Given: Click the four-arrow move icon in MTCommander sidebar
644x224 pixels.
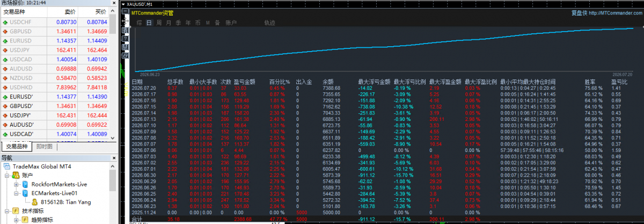Looking at the screenshot, I should tap(125, 21).
